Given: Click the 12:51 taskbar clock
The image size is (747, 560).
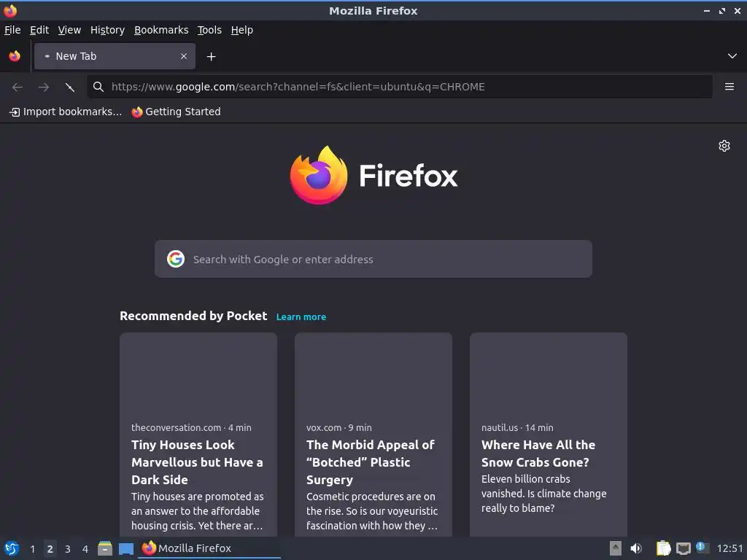Looking at the screenshot, I should click(x=729, y=549).
